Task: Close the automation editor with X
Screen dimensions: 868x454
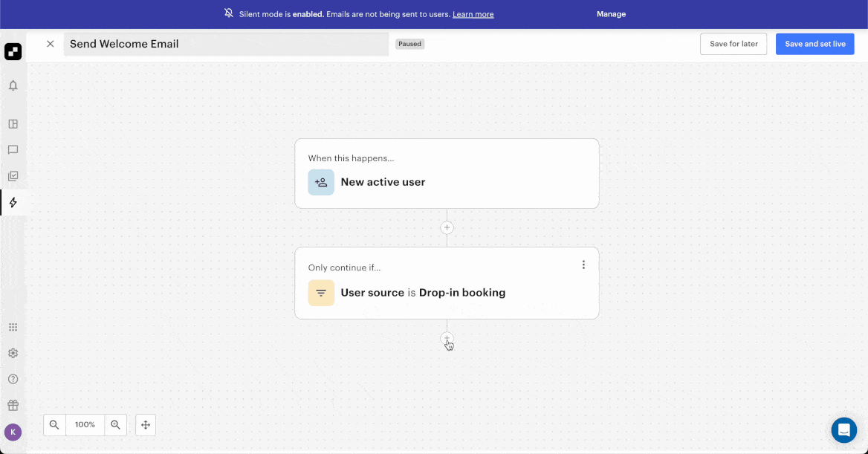Action: (x=51, y=44)
